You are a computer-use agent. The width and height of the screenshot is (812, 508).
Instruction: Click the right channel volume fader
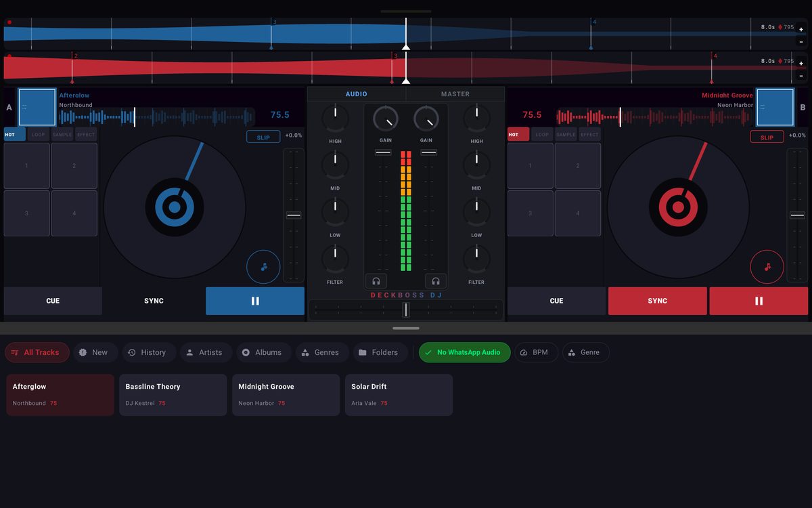click(428, 152)
